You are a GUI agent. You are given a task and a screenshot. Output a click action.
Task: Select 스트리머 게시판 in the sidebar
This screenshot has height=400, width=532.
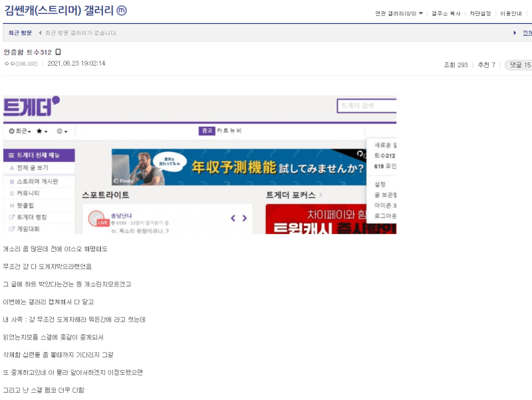coord(39,181)
